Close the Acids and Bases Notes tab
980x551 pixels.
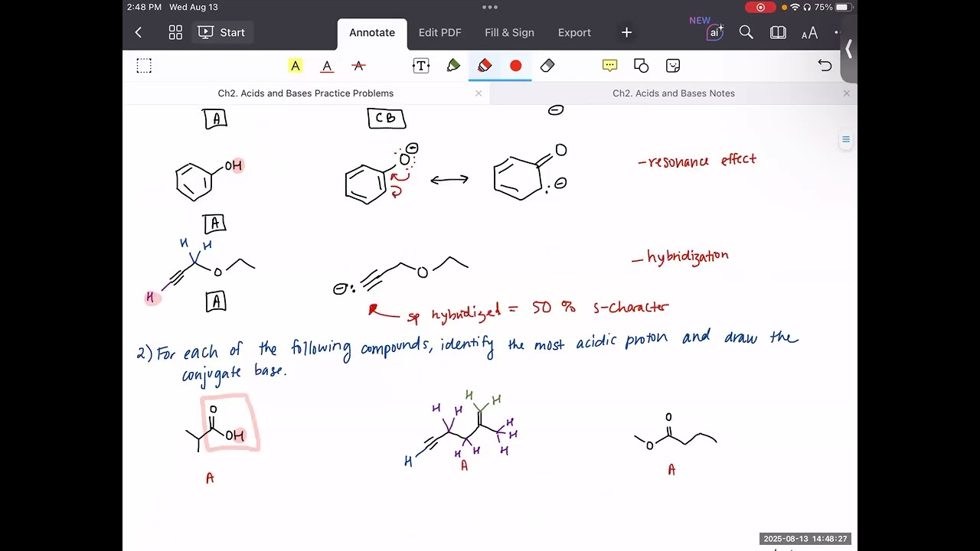(x=846, y=93)
